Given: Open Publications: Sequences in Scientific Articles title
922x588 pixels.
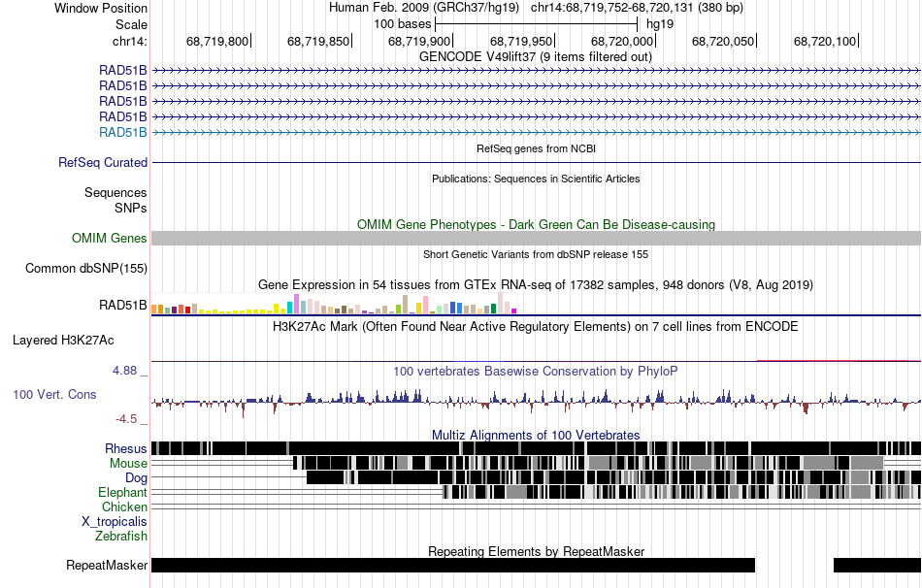Looking at the screenshot, I should 536,179.
